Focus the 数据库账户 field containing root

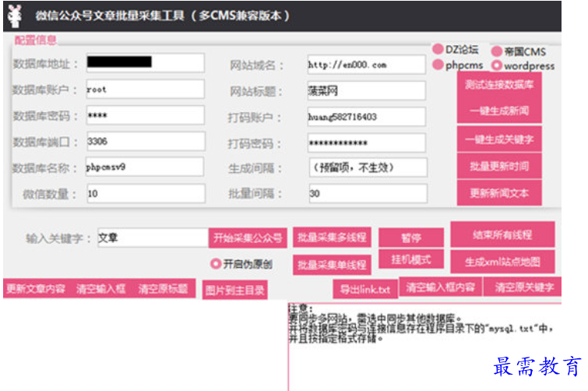146,90
